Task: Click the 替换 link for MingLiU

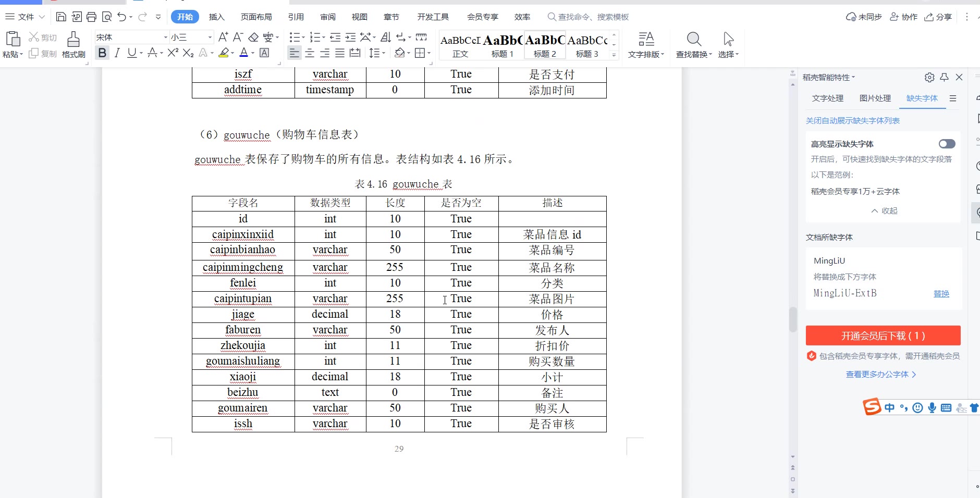Action: [941, 293]
